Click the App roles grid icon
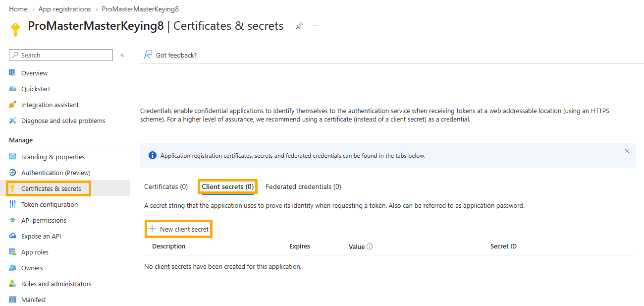Viewport: 644px width, 306px height. 12,252
